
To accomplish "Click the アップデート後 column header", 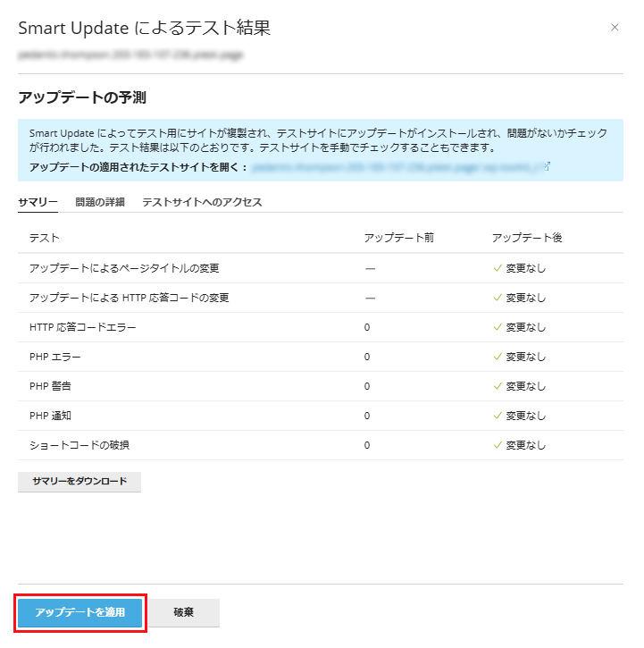I will click(527, 238).
